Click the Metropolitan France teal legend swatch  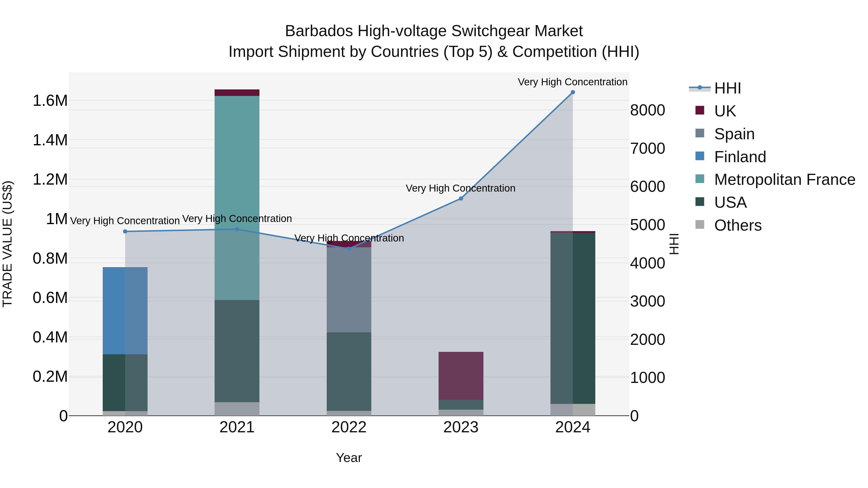tap(699, 179)
